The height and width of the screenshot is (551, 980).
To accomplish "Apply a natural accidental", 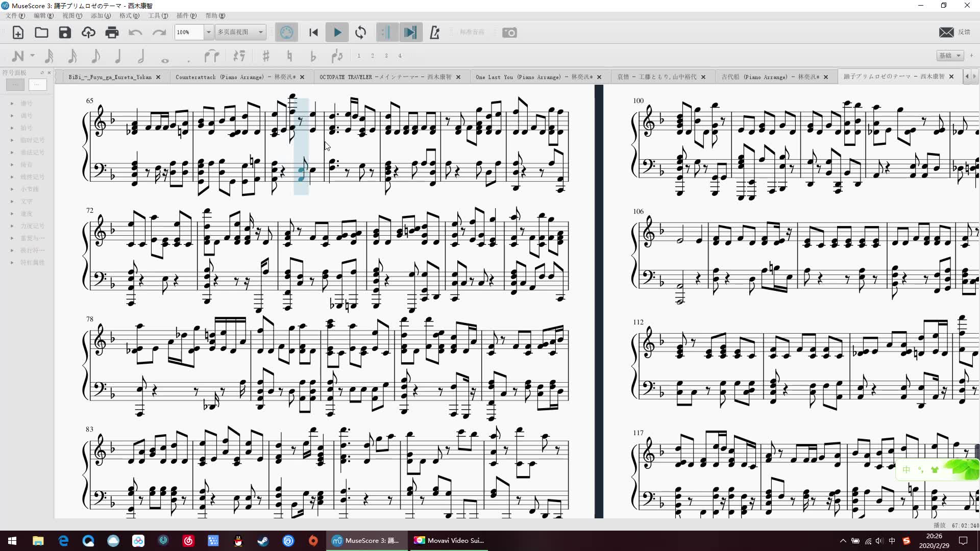I will [x=289, y=56].
